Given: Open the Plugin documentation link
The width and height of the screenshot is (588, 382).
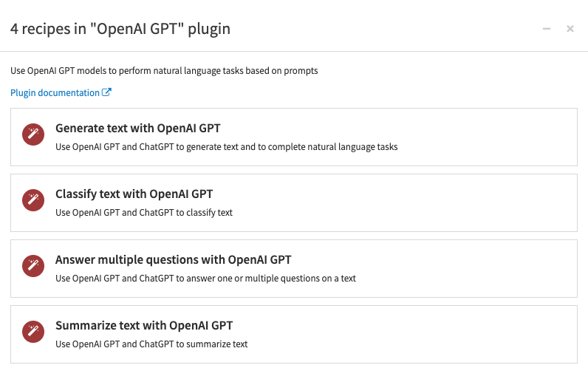Looking at the screenshot, I should [55, 93].
